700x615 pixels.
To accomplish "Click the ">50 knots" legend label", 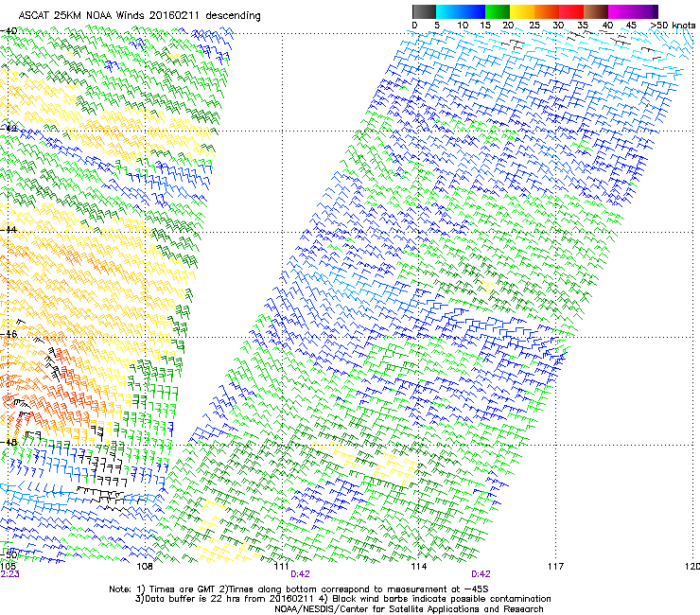I will pyautogui.click(x=673, y=26).
